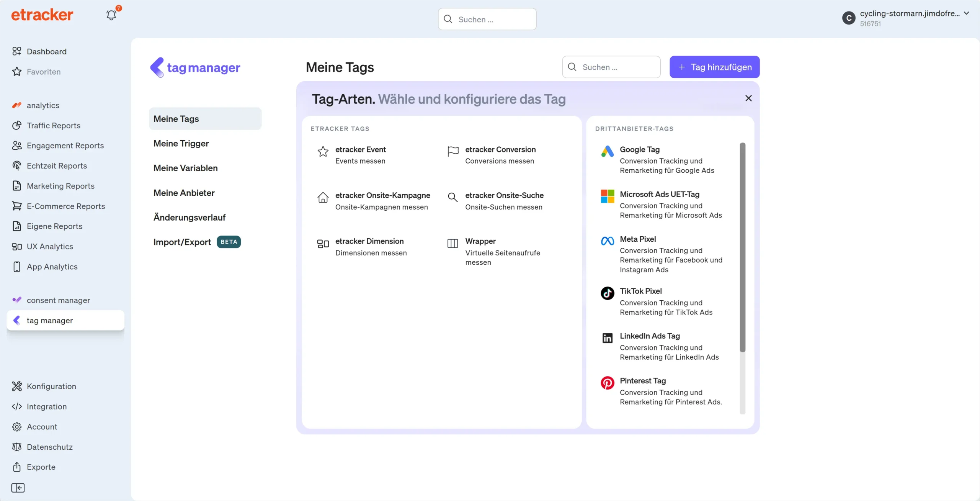Screen dimensions: 980x501
Task: Open the Meine Variablen section
Action: [185, 168]
